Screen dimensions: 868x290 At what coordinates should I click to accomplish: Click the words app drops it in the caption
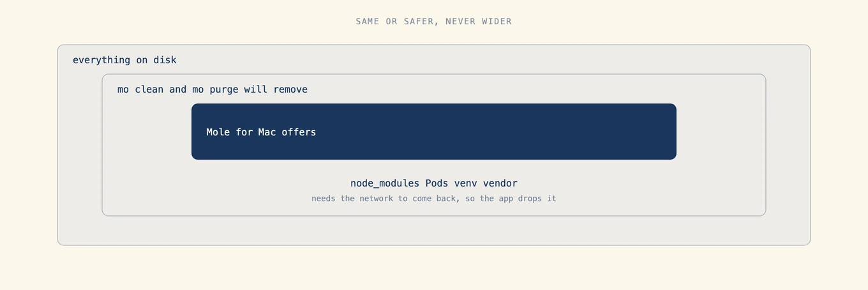click(527, 199)
